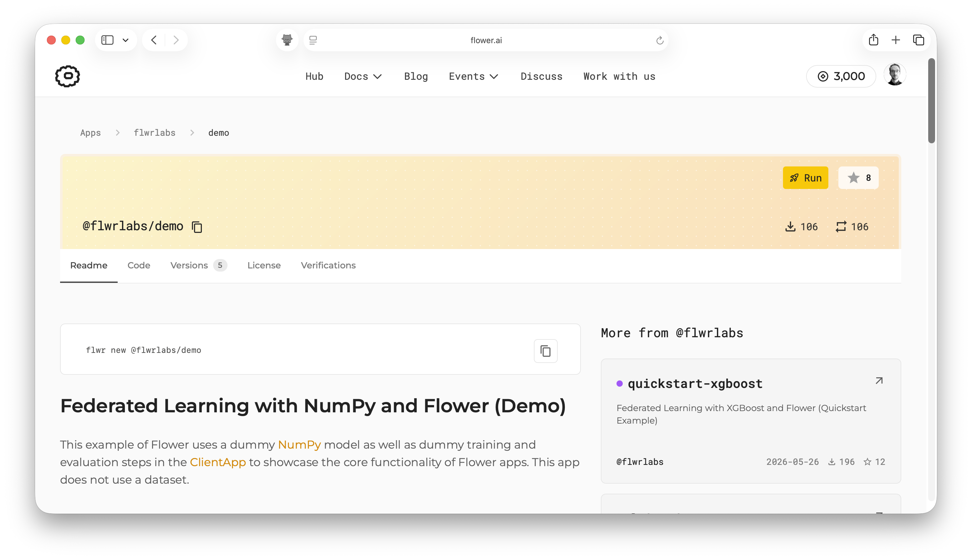The height and width of the screenshot is (560, 972).
Task: Go to flwrlabs breadcrumb
Action: coord(155,133)
